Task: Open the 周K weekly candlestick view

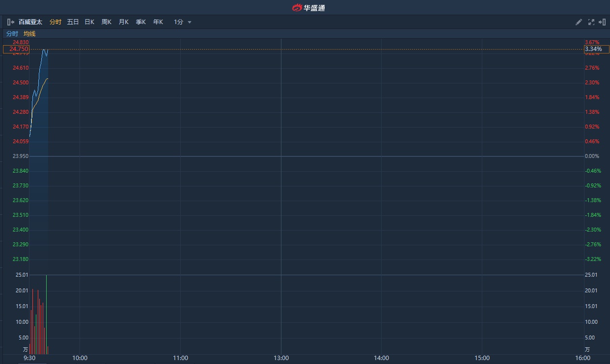Action: (x=107, y=22)
